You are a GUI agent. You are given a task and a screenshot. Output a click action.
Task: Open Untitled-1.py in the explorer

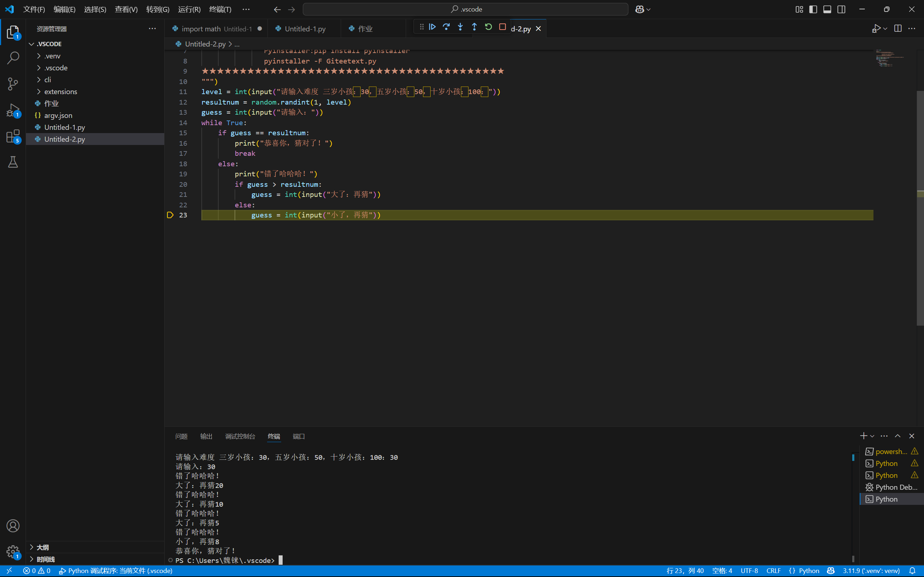pos(65,127)
